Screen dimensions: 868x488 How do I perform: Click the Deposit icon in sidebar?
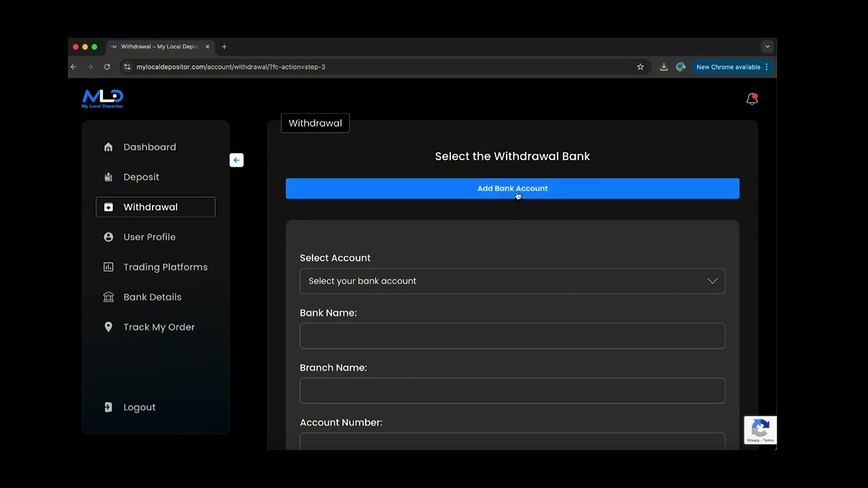[x=108, y=177]
